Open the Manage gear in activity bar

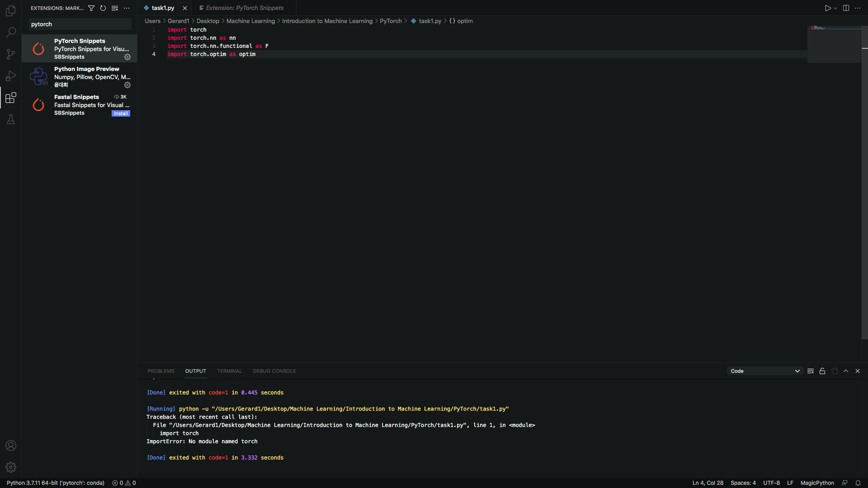click(11, 467)
